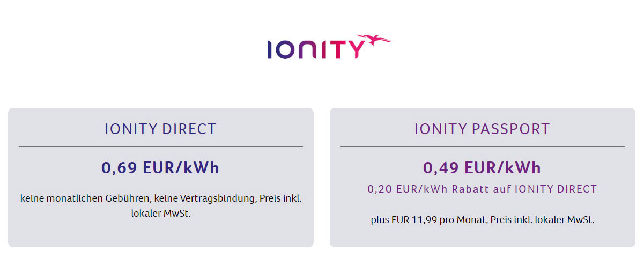
Task: Click empty gray area of DIRECT card bottom
Action: coord(160,233)
